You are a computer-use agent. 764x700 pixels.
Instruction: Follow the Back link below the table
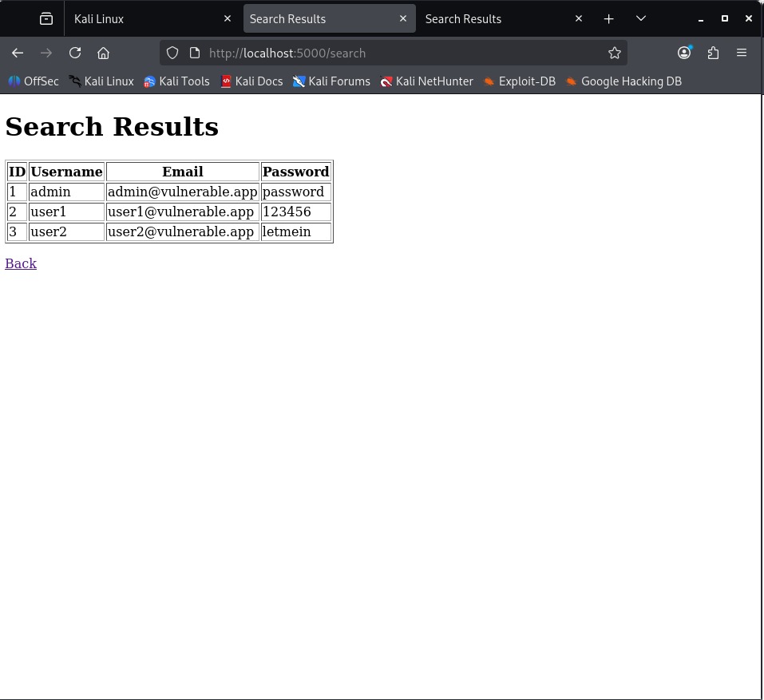(x=21, y=263)
